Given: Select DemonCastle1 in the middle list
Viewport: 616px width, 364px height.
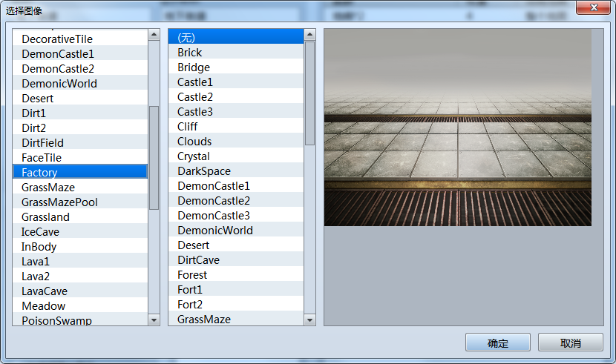Looking at the screenshot, I should (x=236, y=186).
